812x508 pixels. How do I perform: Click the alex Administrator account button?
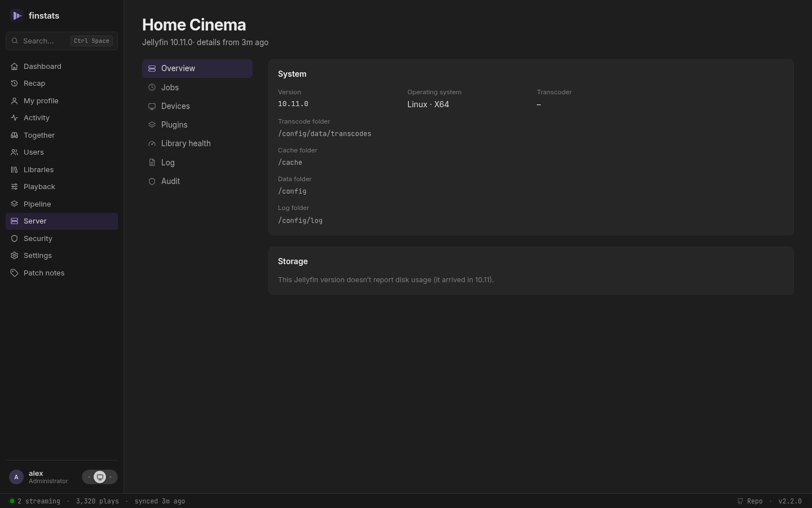click(39, 477)
